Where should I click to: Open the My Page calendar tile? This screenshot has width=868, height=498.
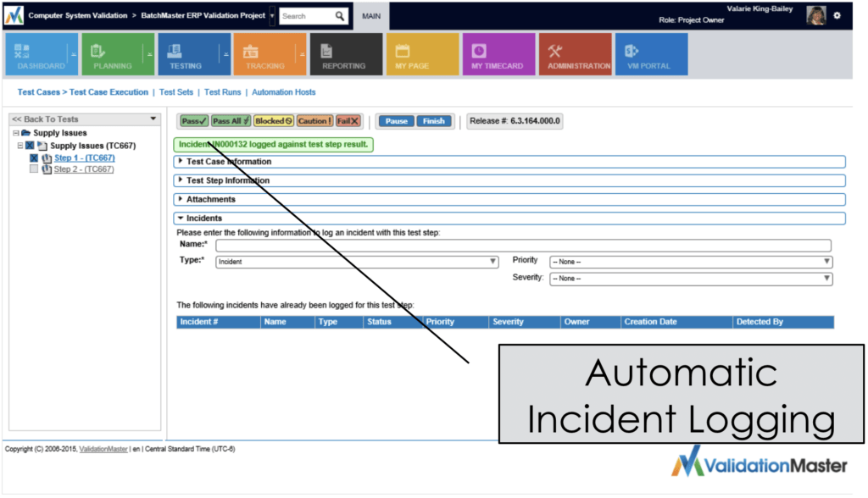click(422, 54)
